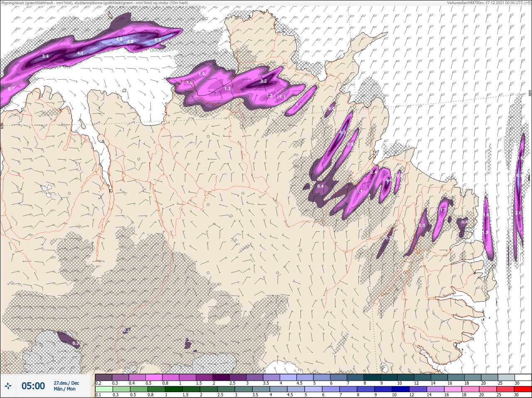Click the 3.2 precipitation value on the map
The height and width of the screenshot is (398, 532).
point(263,81)
